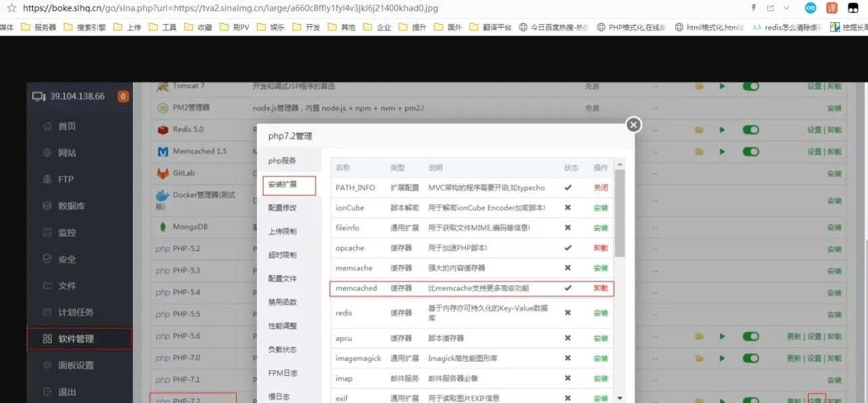Click the Docker whale icon
The width and height of the screenshot is (868, 403).
point(163,196)
